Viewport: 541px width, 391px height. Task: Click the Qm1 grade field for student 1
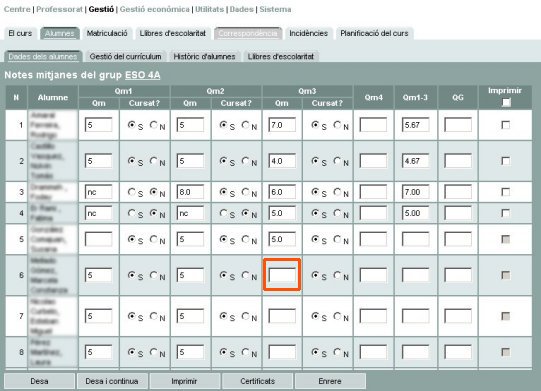(98, 125)
